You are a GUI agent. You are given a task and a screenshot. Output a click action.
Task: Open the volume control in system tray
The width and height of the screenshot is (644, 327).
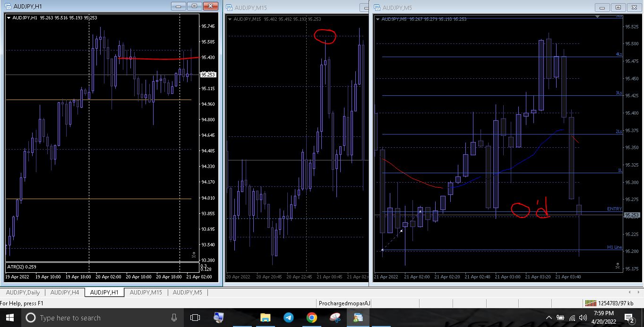point(583,318)
